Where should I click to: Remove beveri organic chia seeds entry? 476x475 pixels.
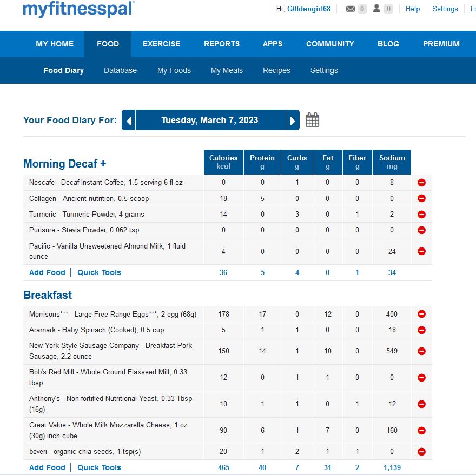(x=421, y=452)
